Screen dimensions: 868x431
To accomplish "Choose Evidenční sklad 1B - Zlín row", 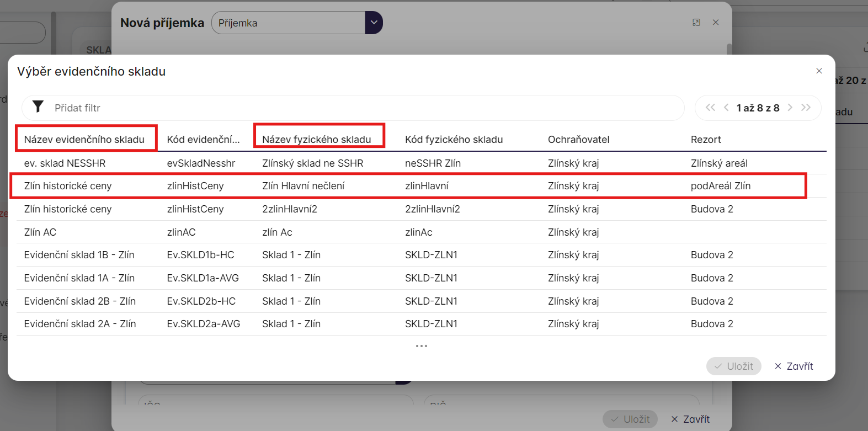I will 408,255.
